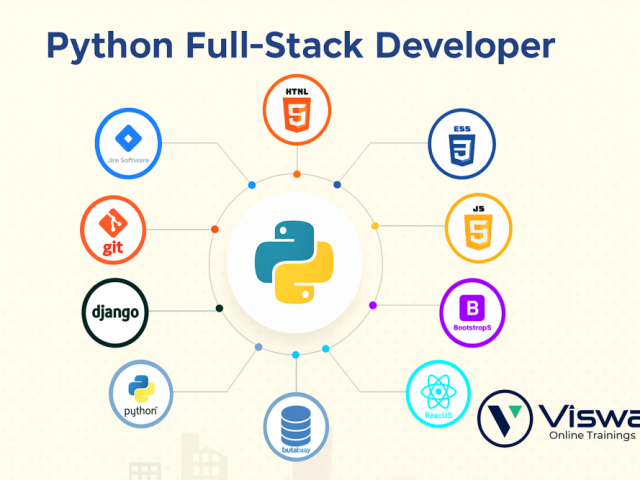Open the Jira Software diamond icon

coord(129,138)
